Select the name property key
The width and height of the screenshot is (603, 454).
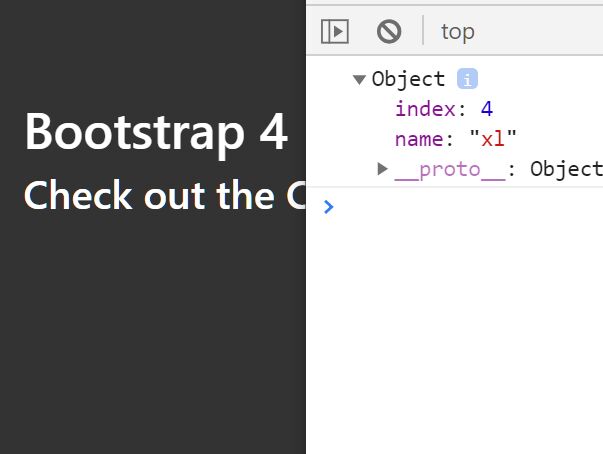point(419,139)
